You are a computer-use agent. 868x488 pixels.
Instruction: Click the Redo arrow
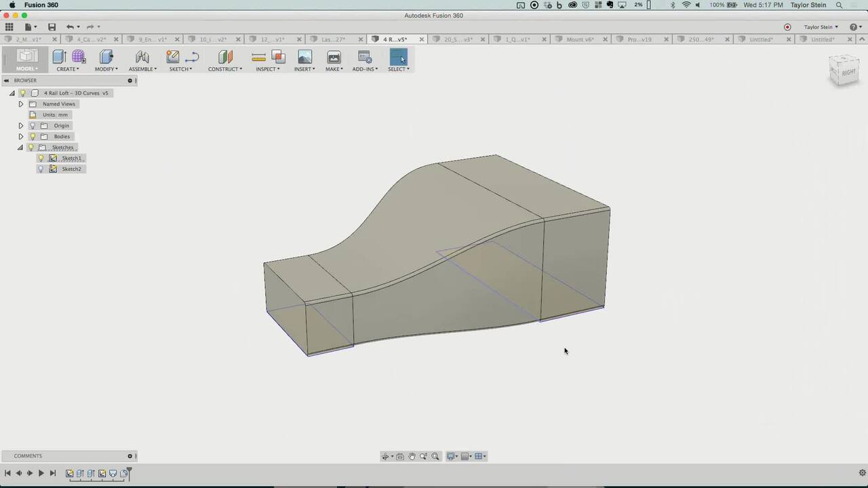tap(90, 27)
